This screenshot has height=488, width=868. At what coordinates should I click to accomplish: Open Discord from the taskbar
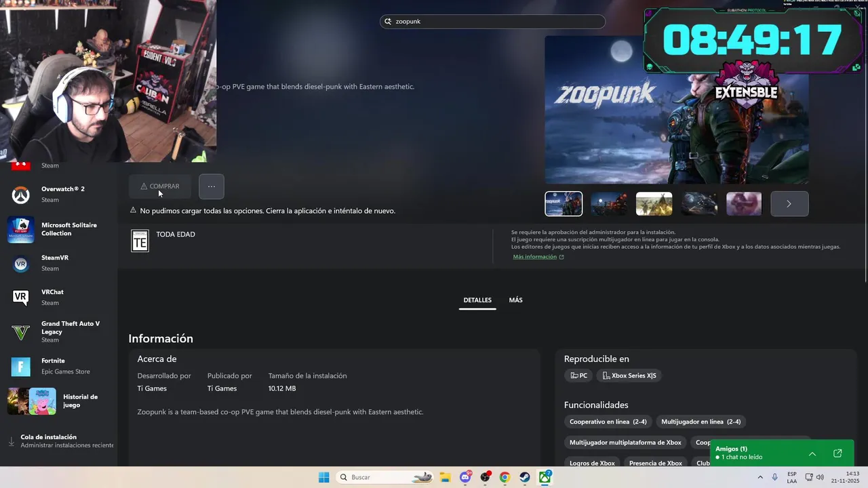[465, 477]
